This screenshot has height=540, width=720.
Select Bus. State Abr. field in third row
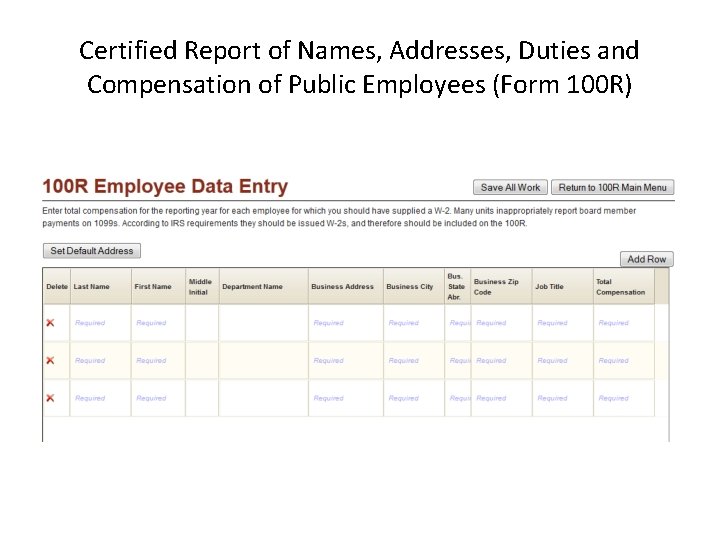click(458, 398)
